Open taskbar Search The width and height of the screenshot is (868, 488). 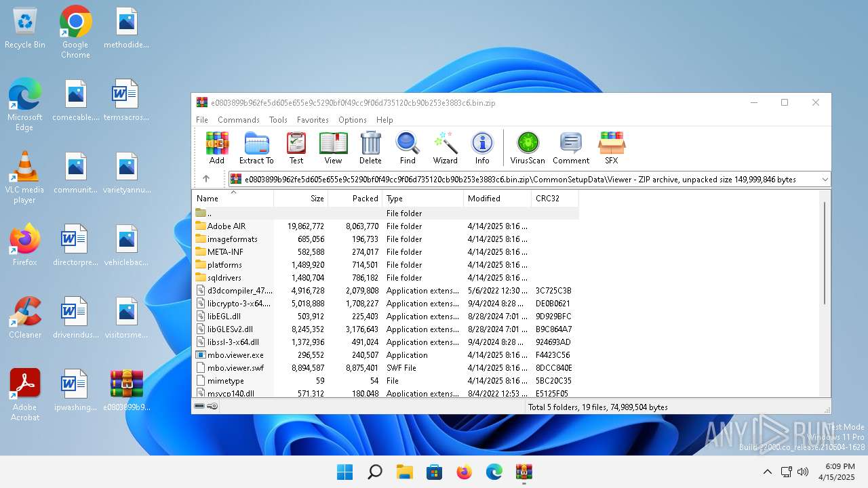tap(374, 472)
